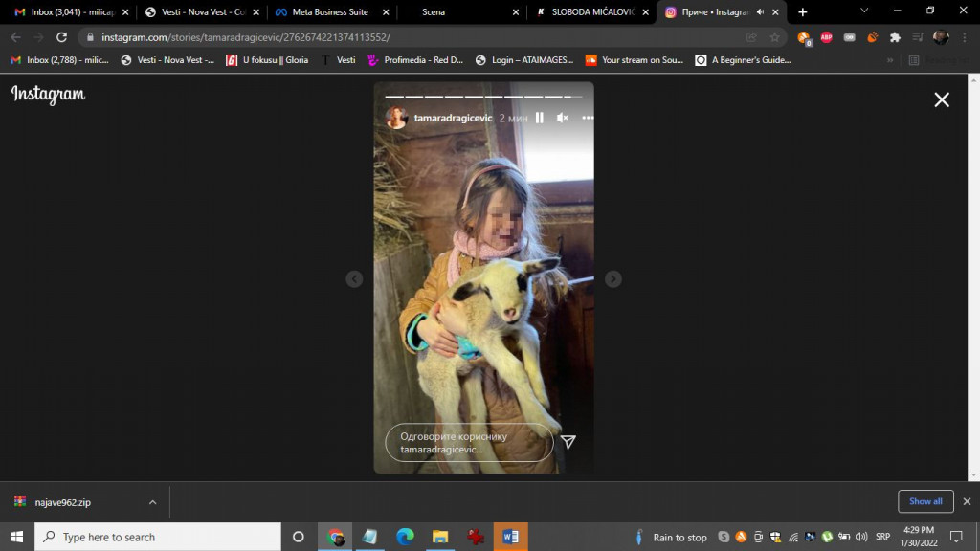Switch to the Scena browser tab

tap(434, 12)
